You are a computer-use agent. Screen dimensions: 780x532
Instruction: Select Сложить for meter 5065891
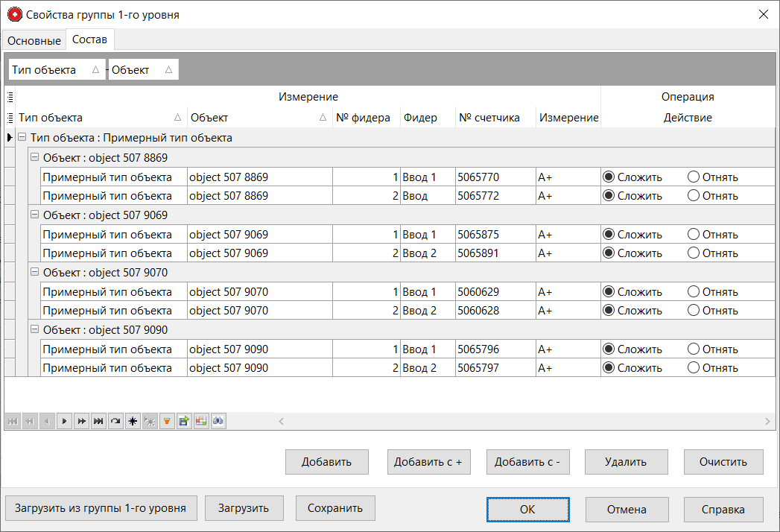click(609, 253)
